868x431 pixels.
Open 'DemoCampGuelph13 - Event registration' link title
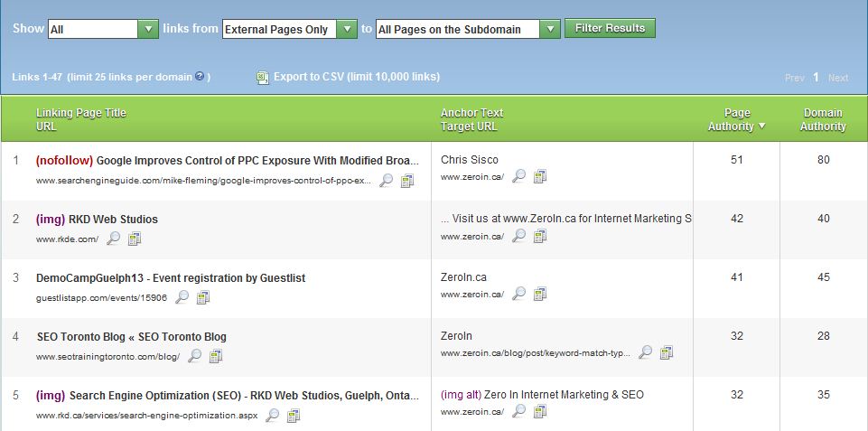[x=171, y=278]
